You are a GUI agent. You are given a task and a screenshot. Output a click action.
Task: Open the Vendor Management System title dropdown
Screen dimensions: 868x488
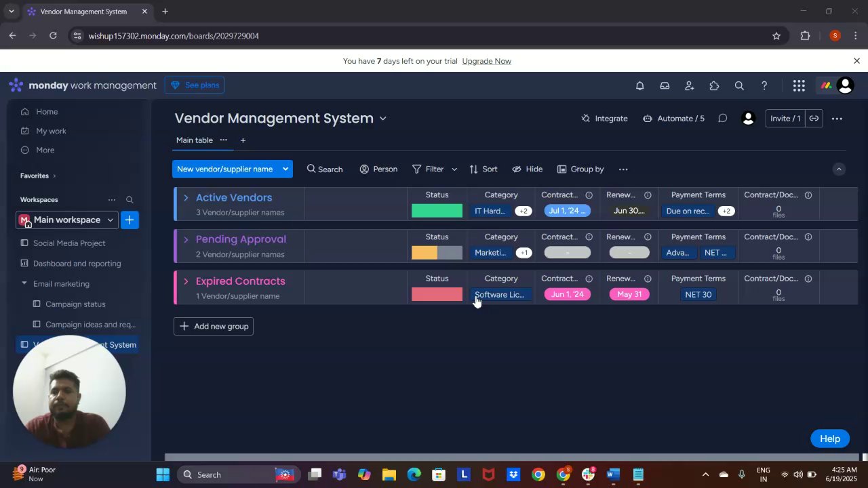click(382, 119)
